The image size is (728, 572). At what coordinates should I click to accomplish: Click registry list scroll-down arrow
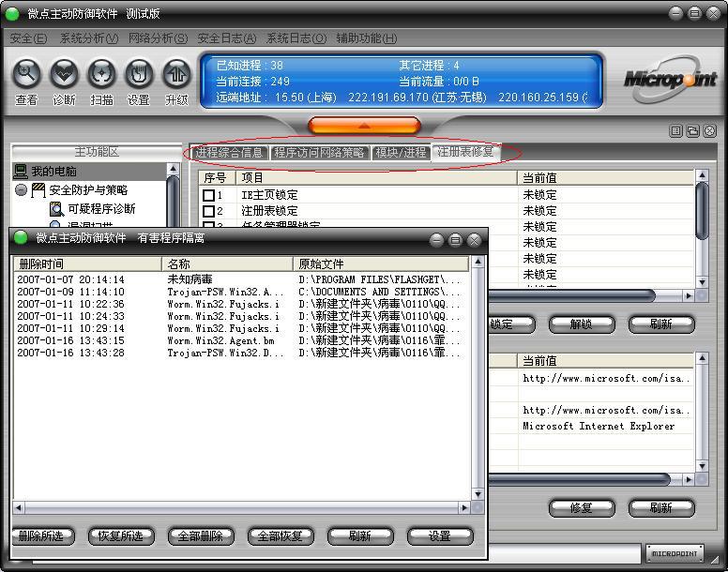[702, 282]
